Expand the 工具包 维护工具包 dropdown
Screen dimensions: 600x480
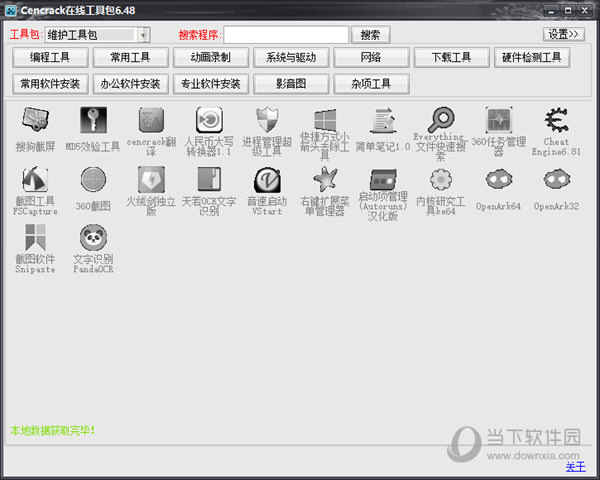click(x=144, y=35)
